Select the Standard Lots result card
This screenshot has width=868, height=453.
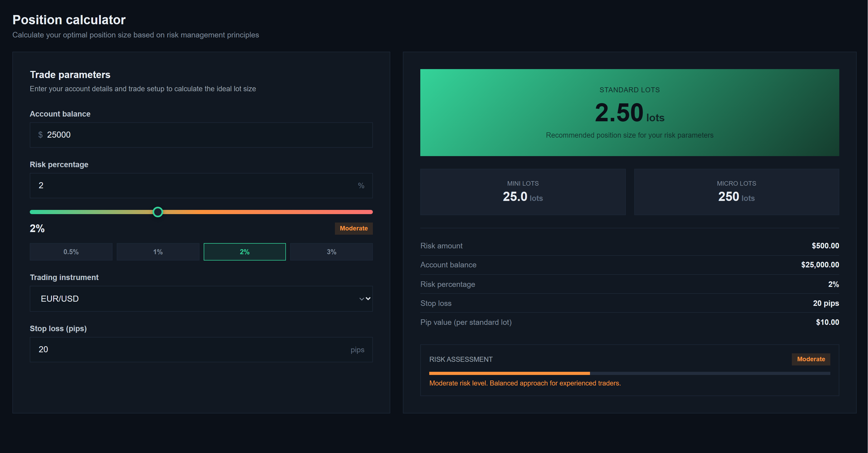pos(630,112)
